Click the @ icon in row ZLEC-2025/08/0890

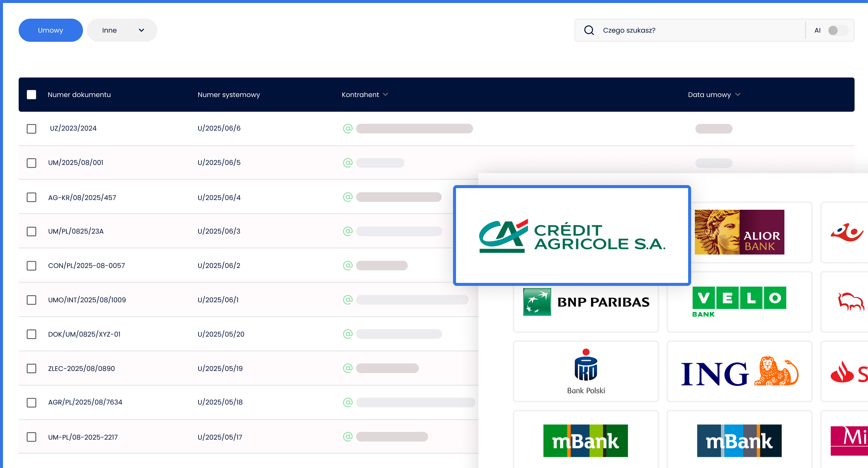[x=347, y=368]
